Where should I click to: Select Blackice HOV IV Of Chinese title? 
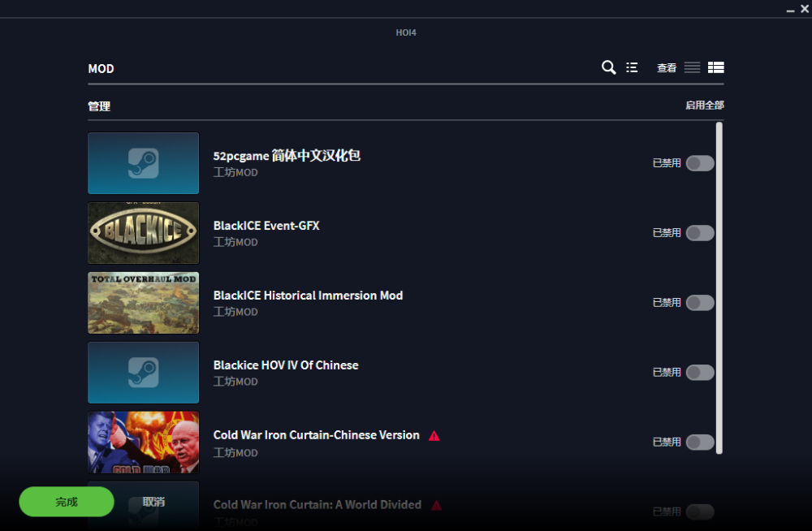pyautogui.click(x=285, y=365)
